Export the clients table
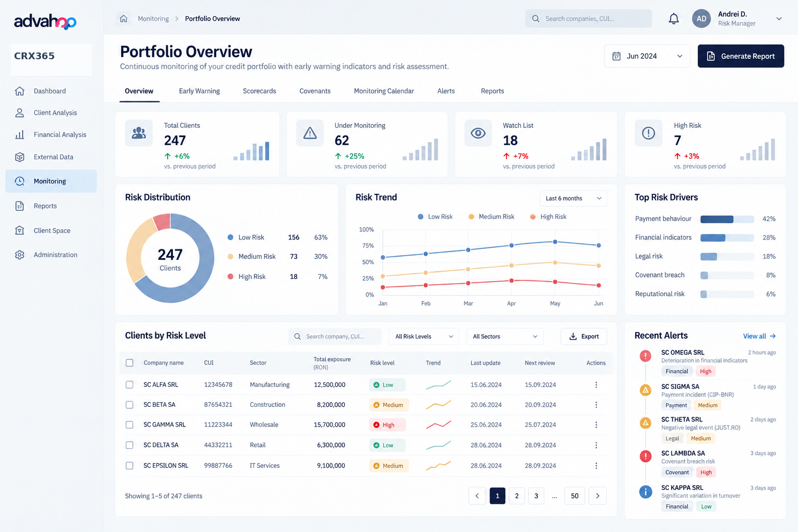798x532 pixels. pyautogui.click(x=584, y=337)
